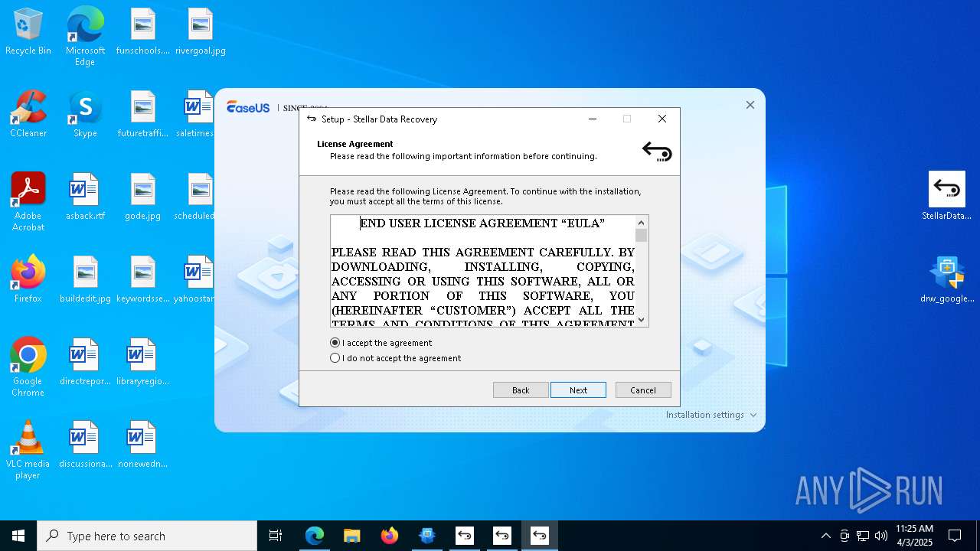Open CCleaner desktop shortcut
The height and width of the screenshot is (551, 980).
(28, 115)
